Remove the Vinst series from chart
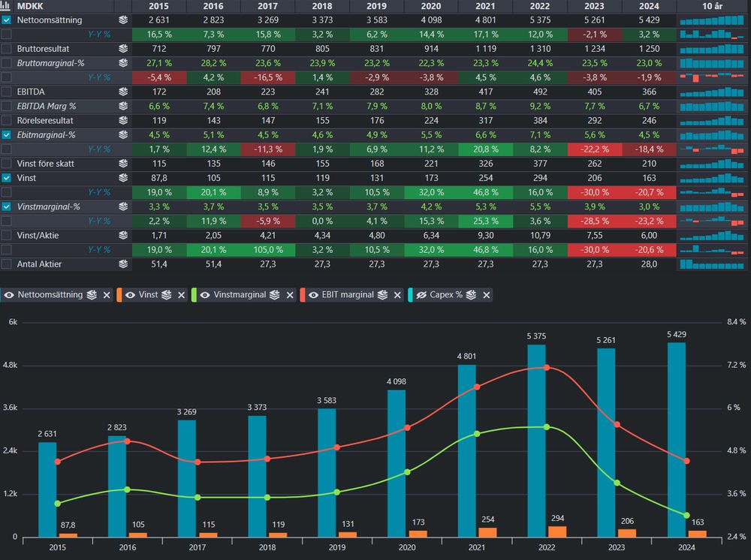 (x=182, y=295)
